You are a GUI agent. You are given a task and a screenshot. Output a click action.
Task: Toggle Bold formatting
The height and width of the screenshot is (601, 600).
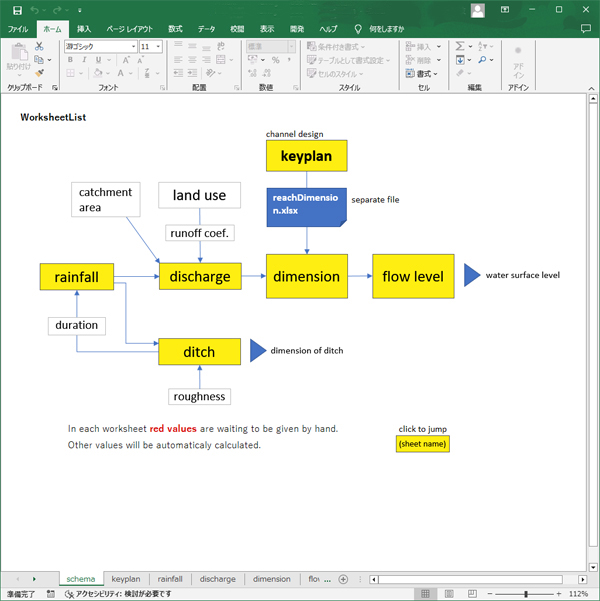pyautogui.click(x=70, y=60)
